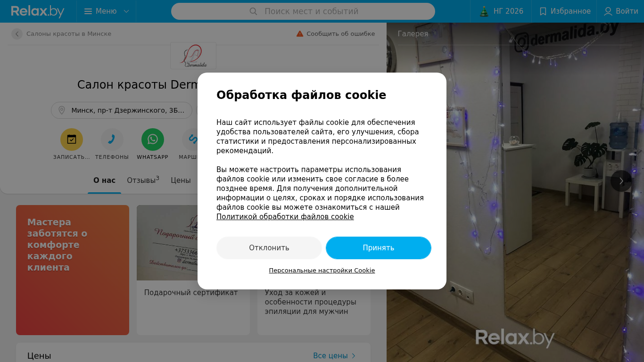Viewport: 644px width, 362px height.
Task: Click the Записаться calendar icon
Action: pos(72,140)
